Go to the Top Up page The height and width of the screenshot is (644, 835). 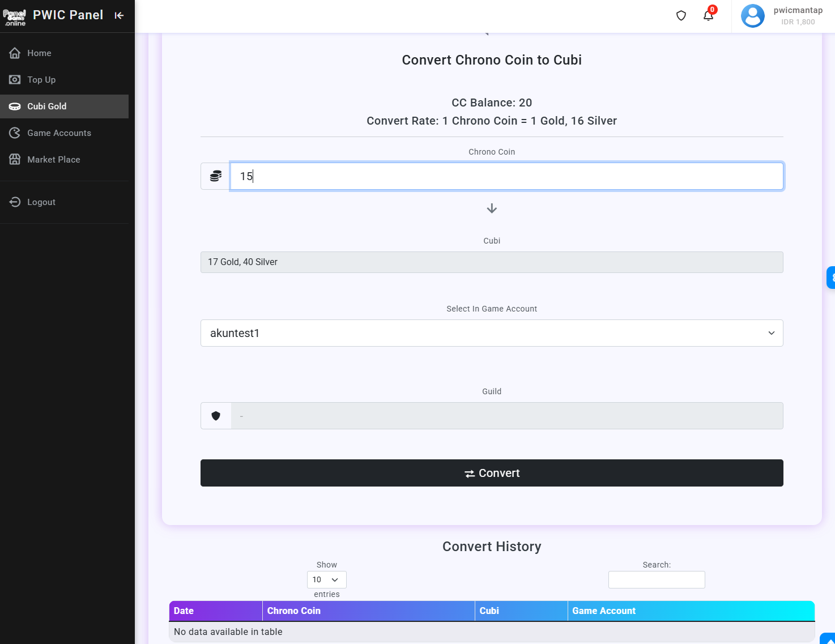(x=41, y=80)
